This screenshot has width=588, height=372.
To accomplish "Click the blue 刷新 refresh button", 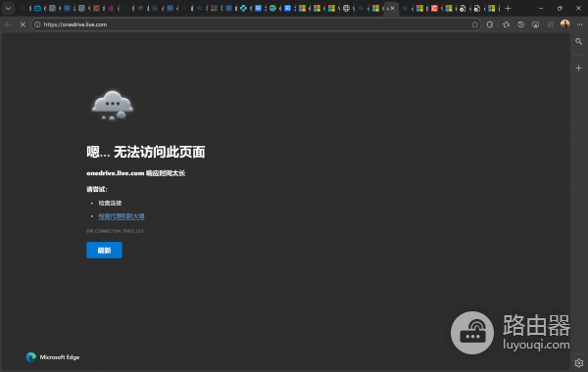I will coord(104,250).
